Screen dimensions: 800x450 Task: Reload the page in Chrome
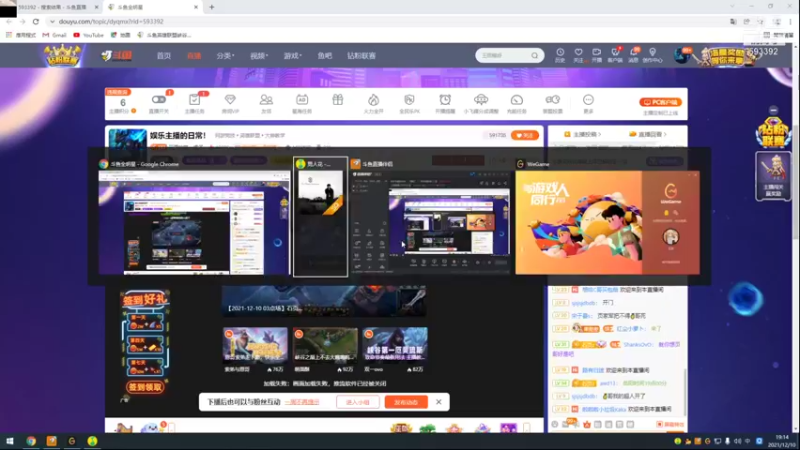tap(36, 21)
